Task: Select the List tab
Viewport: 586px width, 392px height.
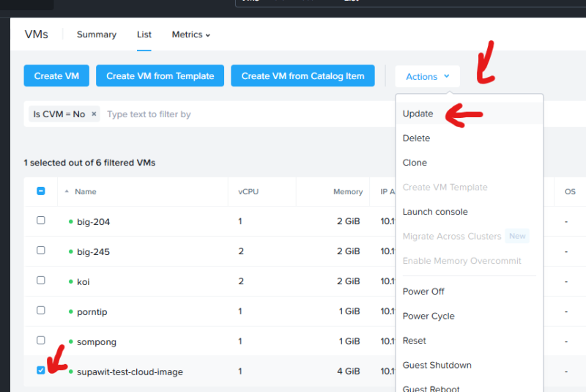Action: tap(144, 34)
